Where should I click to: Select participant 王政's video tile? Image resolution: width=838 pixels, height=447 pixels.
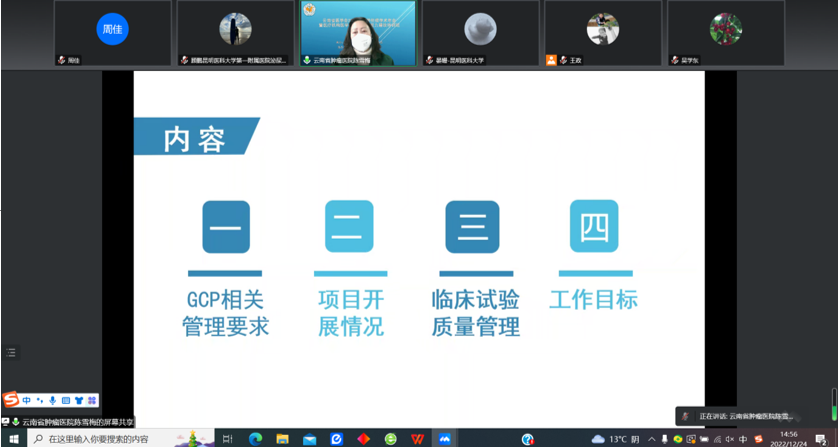602,33
